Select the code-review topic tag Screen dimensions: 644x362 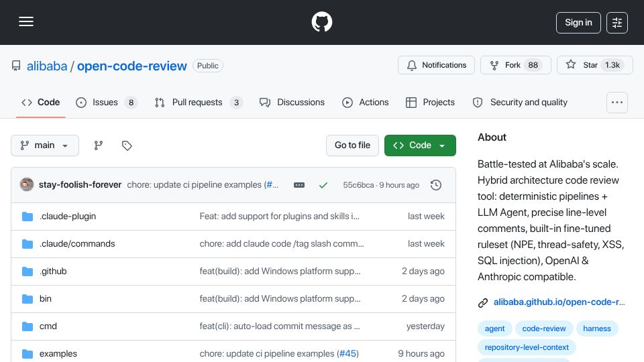click(x=544, y=328)
